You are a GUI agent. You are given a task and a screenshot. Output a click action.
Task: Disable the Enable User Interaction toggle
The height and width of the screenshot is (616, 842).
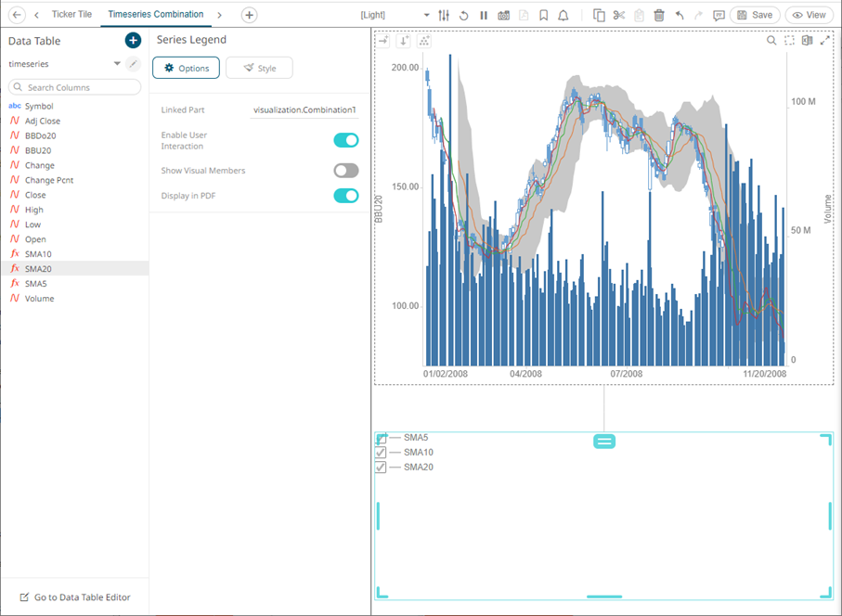click(345, 140)
